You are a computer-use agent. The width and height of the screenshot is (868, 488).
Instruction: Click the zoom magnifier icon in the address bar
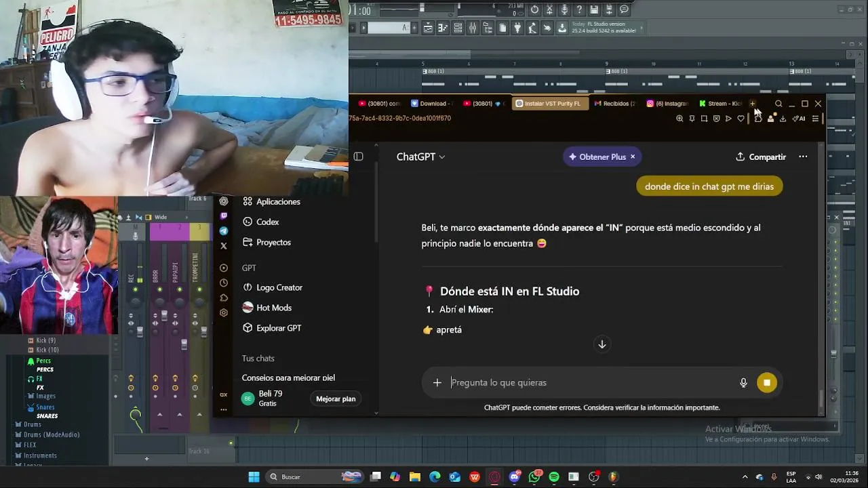[x=679, y=119]
